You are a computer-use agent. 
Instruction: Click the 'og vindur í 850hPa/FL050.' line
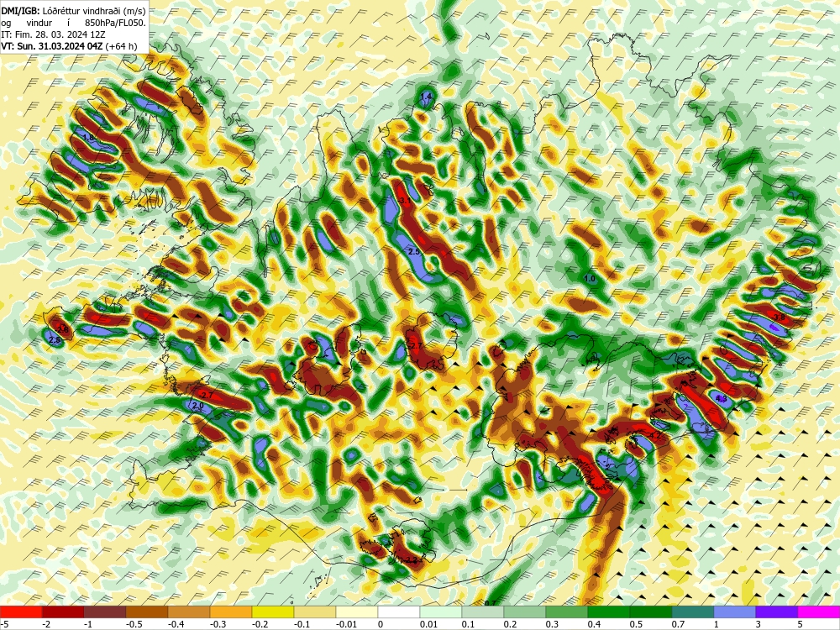pos(73,23)
